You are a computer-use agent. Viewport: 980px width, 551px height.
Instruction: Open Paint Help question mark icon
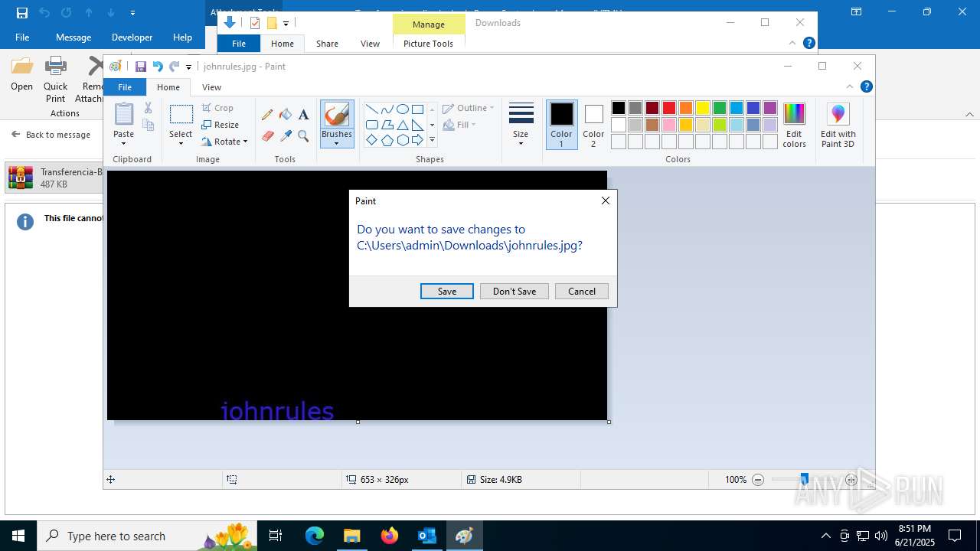(866, 86)
